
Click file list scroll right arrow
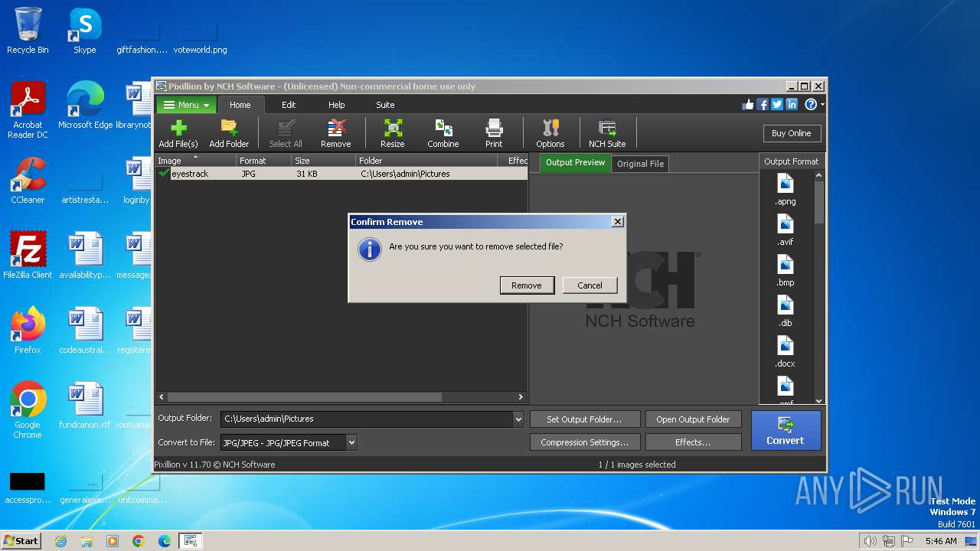tap(521, 397)
